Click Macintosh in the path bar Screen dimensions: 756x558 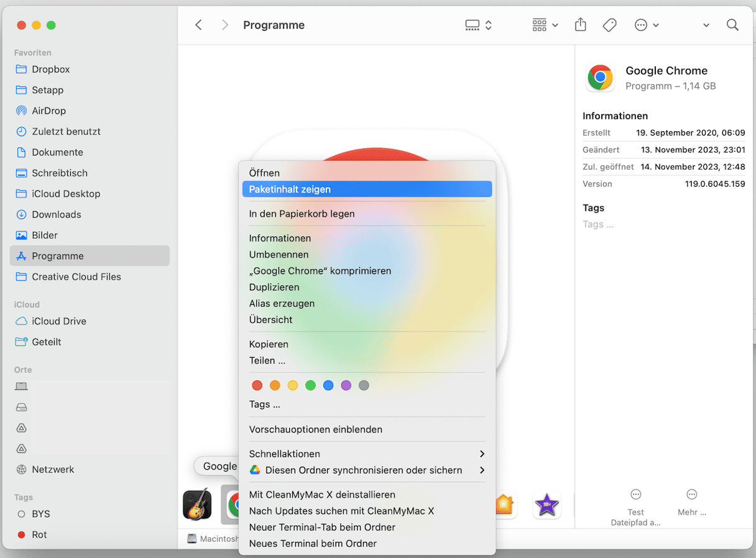[x=213, y=539]
